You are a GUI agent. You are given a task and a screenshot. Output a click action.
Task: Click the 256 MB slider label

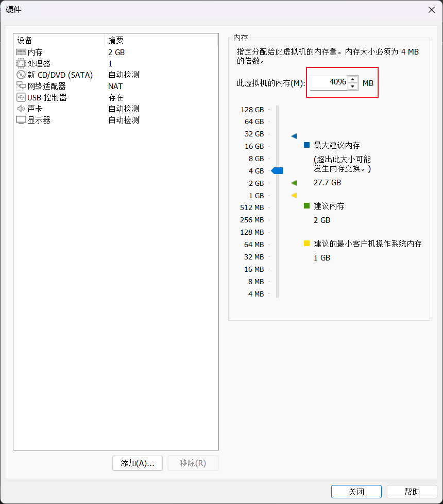[x=252, y=220]
